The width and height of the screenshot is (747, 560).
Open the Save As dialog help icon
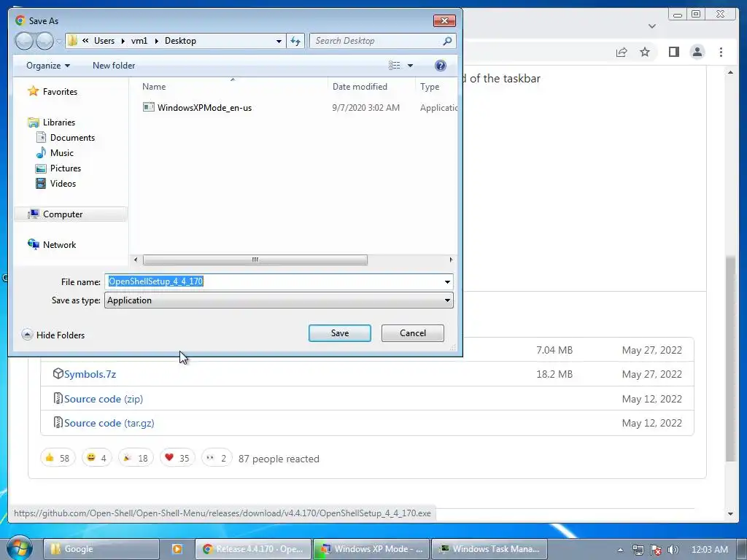tap(441, 65)
